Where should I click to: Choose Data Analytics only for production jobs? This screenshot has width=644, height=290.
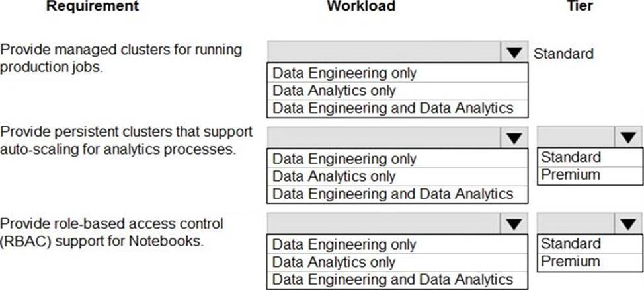[397, 91]
